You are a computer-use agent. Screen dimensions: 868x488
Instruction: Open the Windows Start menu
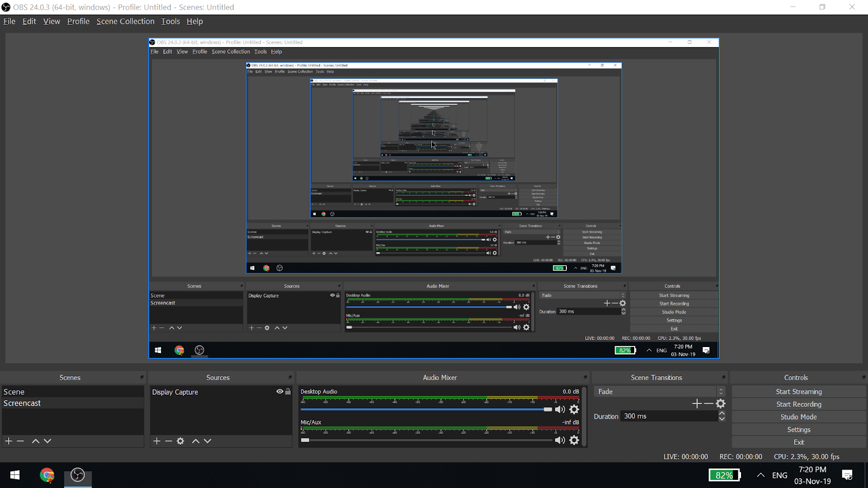coord(15,475)
